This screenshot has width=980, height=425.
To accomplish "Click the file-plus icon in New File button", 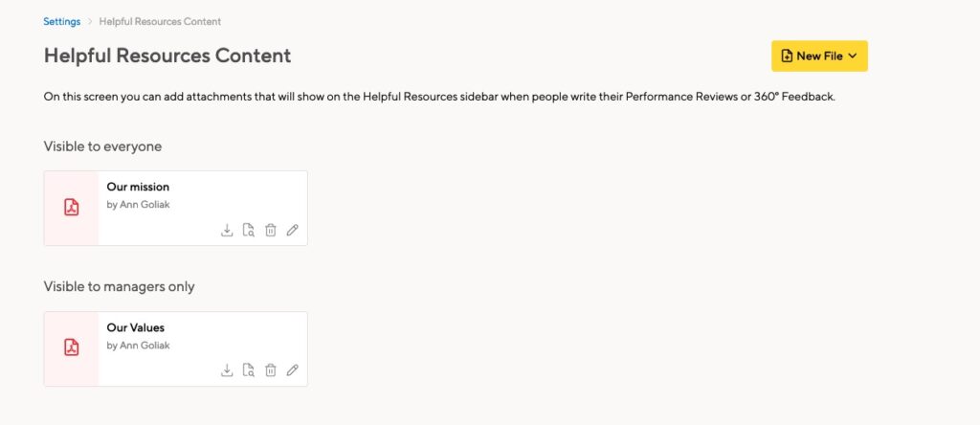I will tap(788, 56).
